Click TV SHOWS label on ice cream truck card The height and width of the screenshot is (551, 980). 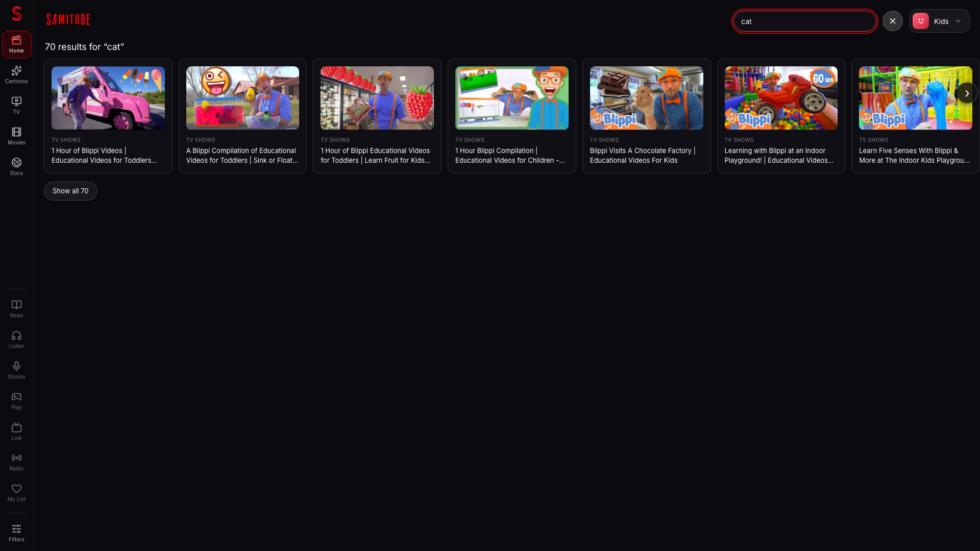[x=66, y=140]
